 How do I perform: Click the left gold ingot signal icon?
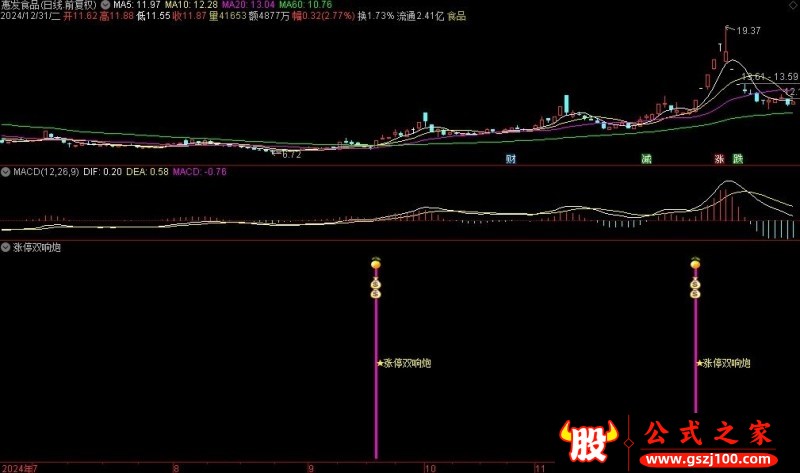pyautogui.click(x=376, y=263)
